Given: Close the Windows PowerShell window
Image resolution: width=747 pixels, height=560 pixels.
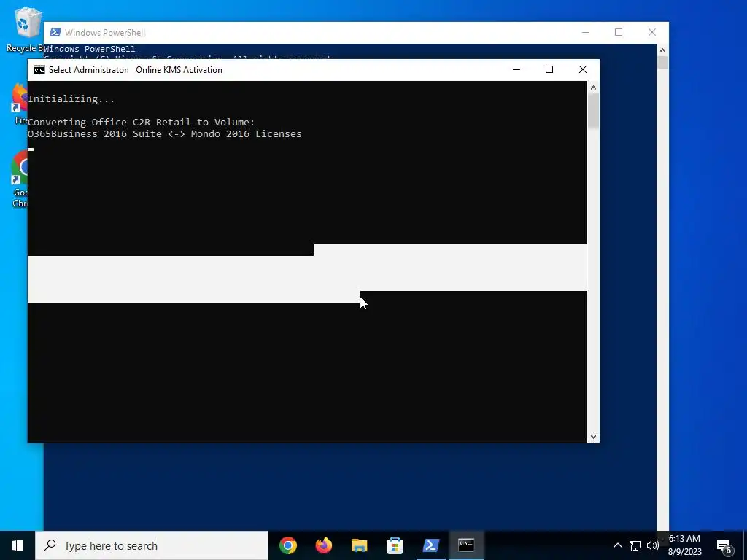Looking at the screenshot, I should point(652,32).
